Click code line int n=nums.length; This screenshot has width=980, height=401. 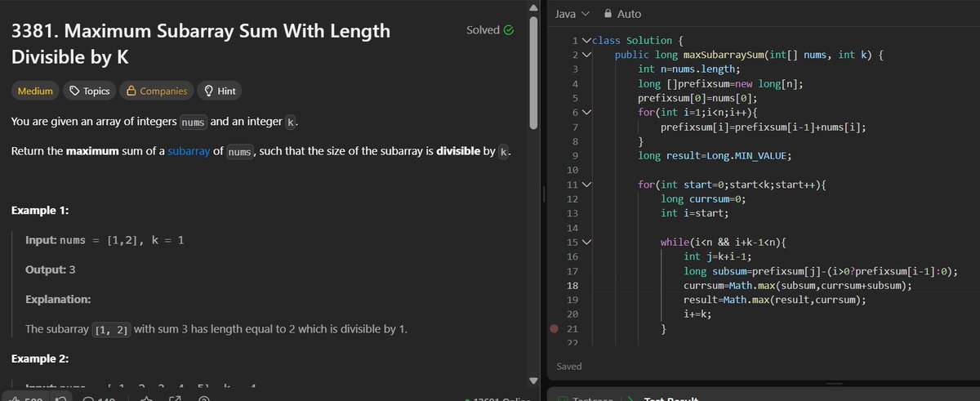point(688,69)
